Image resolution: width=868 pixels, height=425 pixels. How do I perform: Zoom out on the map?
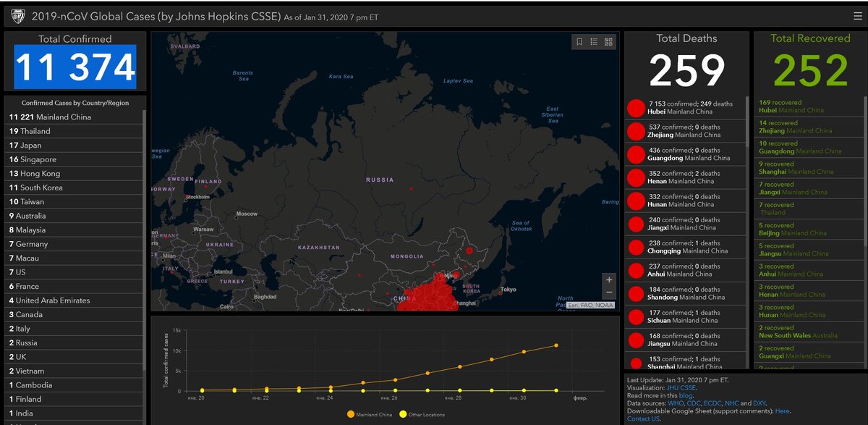pos(609,293)
